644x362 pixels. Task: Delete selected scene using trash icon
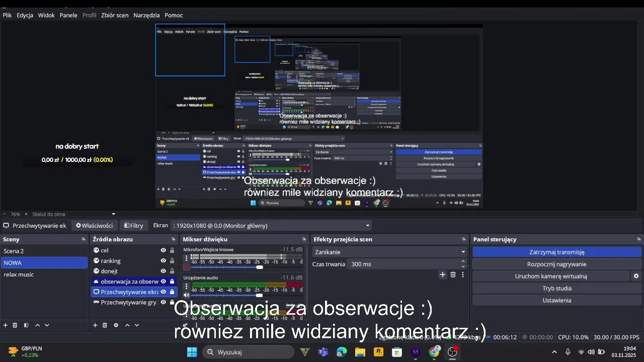pyautogui.click(x=15, y=325)
